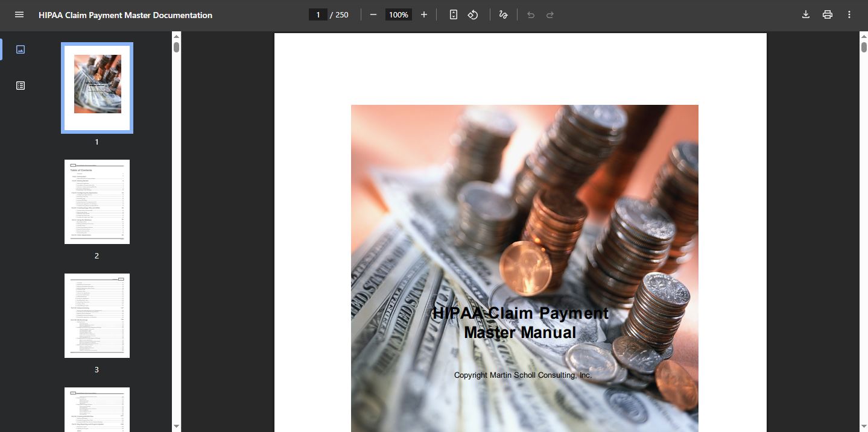Click the thumbnail panel scrollbar thumb
This screenshot has height=432, width=868.
click(x=176, y=48)
